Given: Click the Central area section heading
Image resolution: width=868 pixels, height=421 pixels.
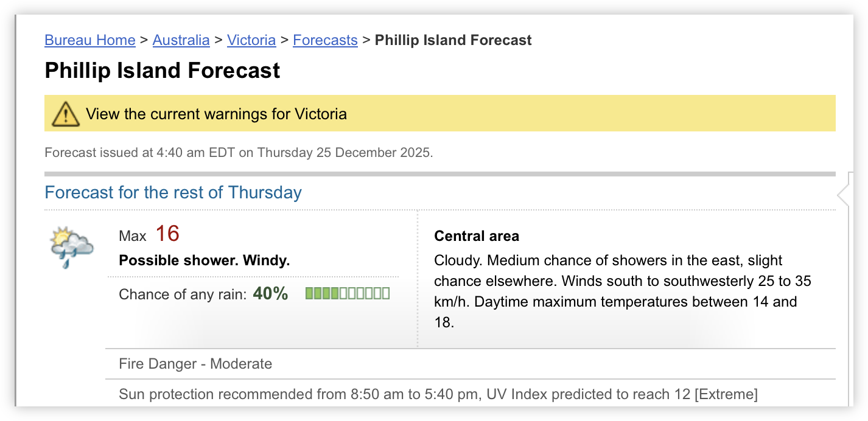Looking at the screenshot, I should coord(477,235).
